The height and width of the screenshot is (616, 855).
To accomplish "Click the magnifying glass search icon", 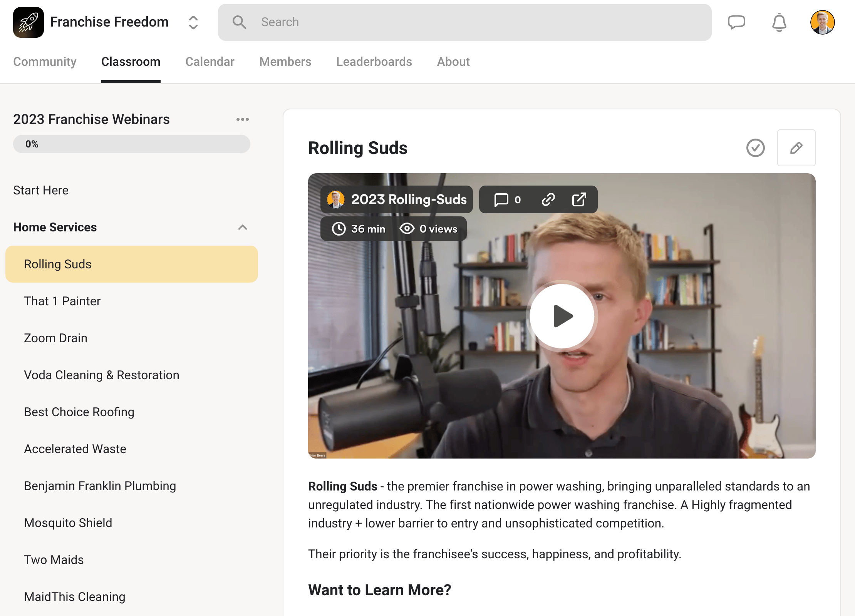I will pos(239,22).
